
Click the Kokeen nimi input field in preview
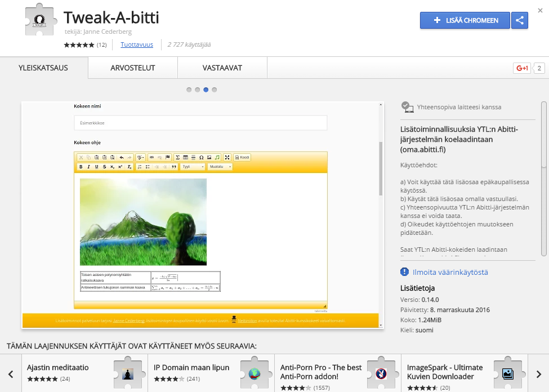coord(200,123)
